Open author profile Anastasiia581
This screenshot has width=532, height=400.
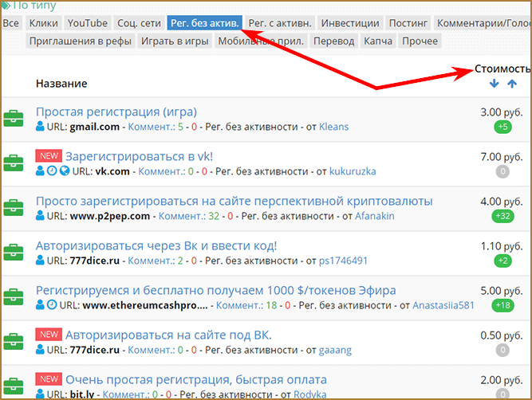[443, 305]
